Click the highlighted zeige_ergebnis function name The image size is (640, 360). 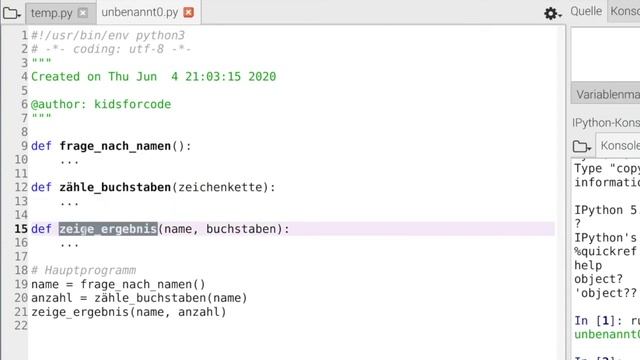tap(108, 229)
